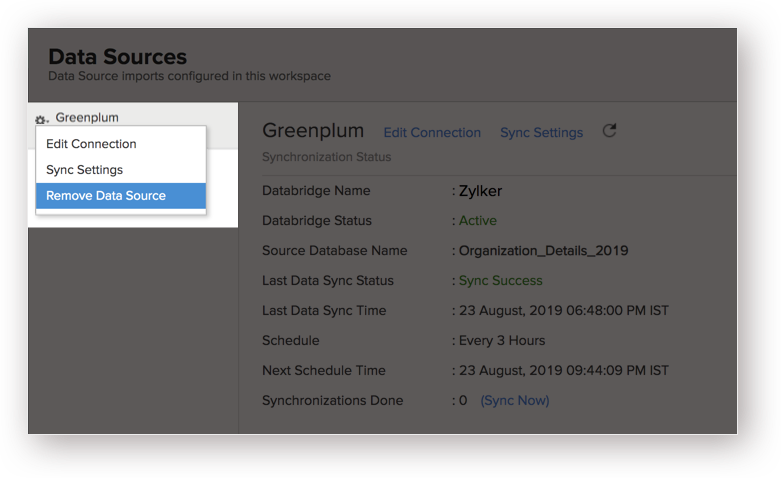Click the Greenplum title in details panel
The height and width of the screenshot is (478, 781).
click(x=313, y=131)
